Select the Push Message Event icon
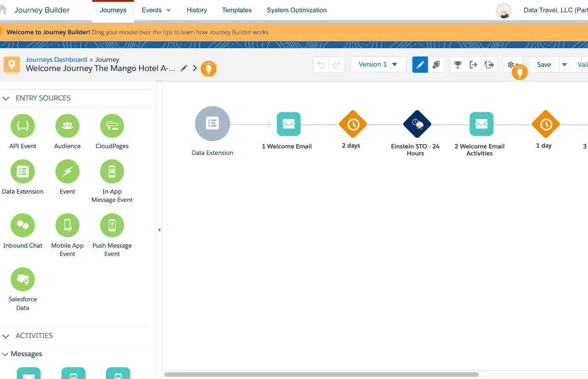 click(112, 225)
